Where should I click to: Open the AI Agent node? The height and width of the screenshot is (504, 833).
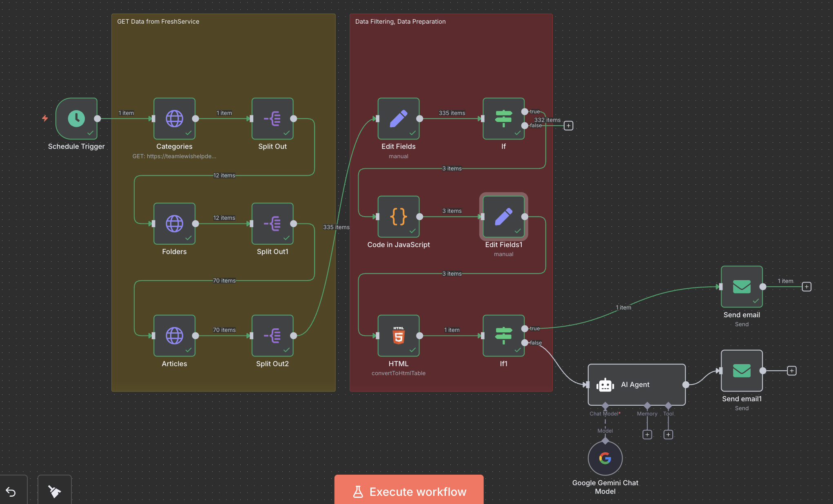pos(636,385)
